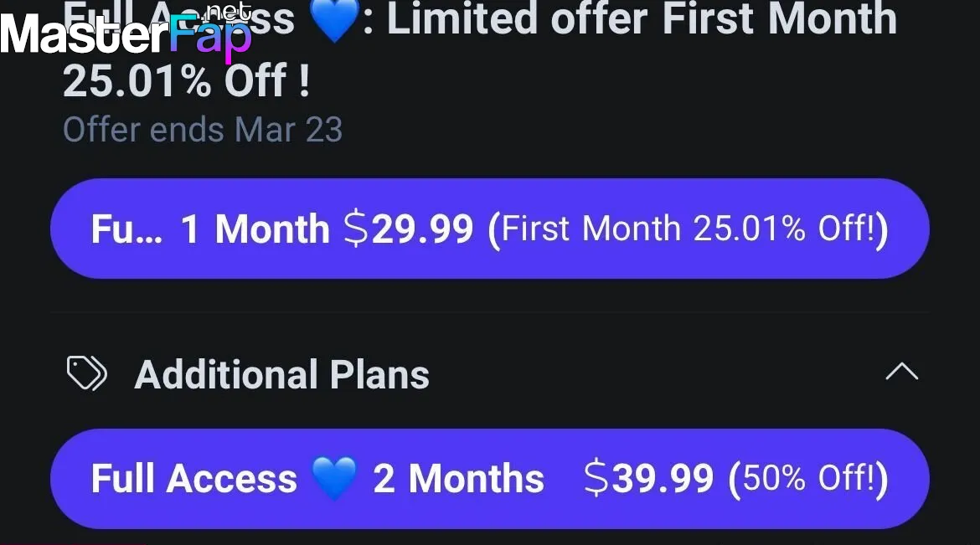Click the $29.99 price on the monthly plan

409,229
